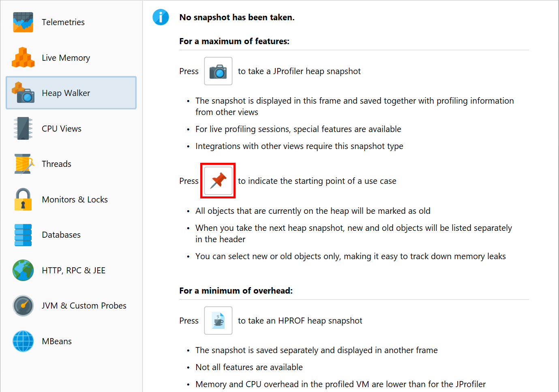
Task: Click the blue information icon
Action: (x=161, y=17)
